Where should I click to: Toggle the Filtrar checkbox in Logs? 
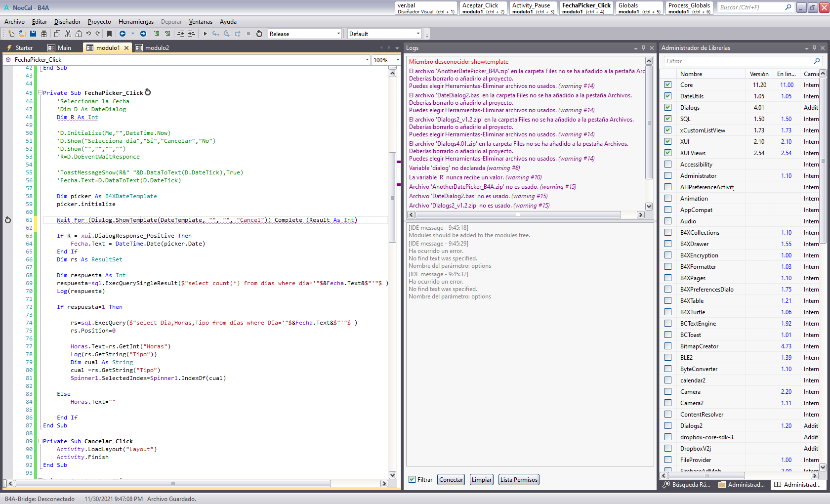click(x=412, y=479)
